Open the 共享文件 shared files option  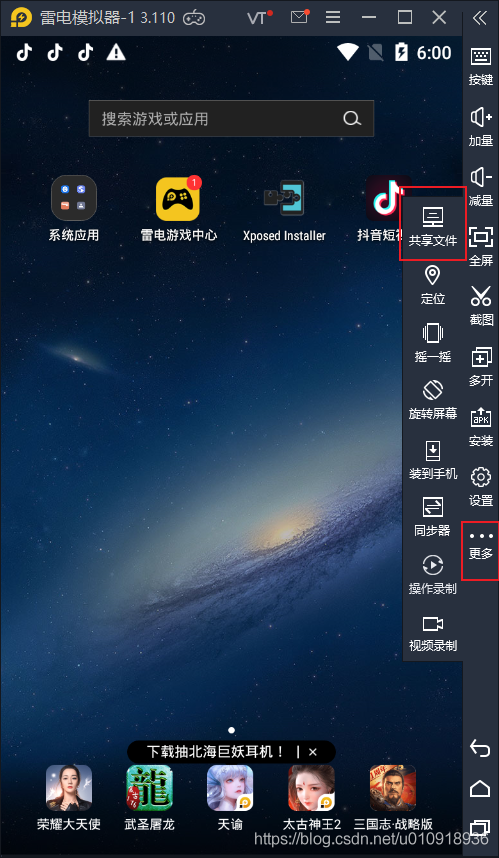(x=432, y=225)
